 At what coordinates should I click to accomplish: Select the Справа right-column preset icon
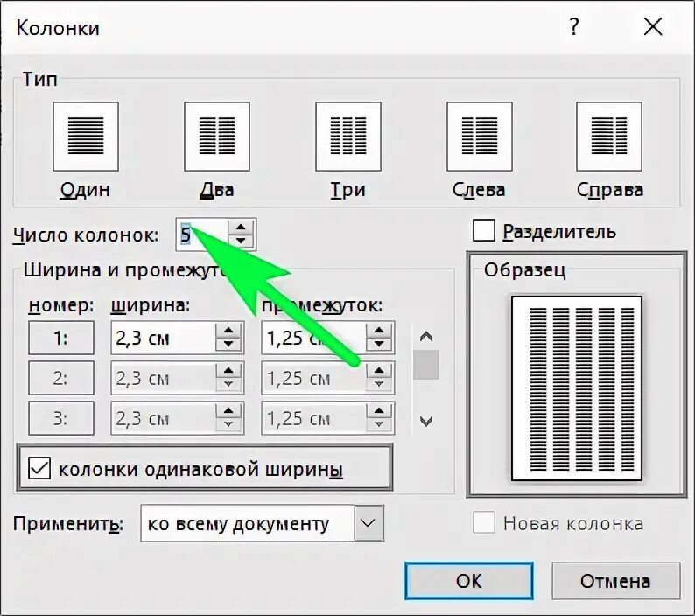point(609,136)
